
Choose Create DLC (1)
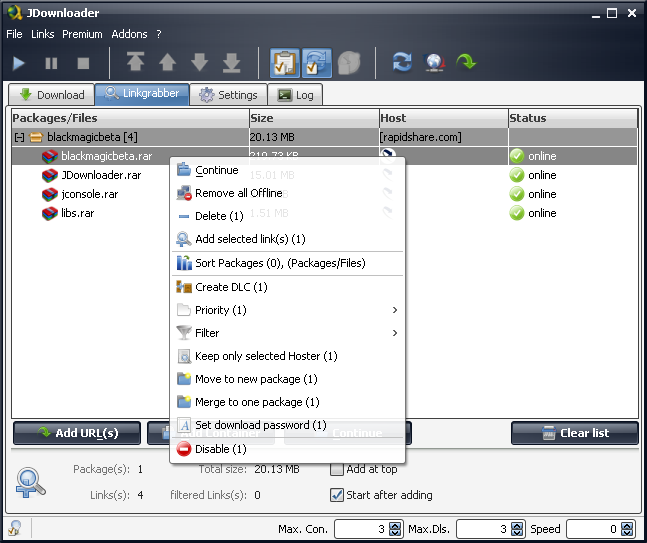click(x=288, y=287)
